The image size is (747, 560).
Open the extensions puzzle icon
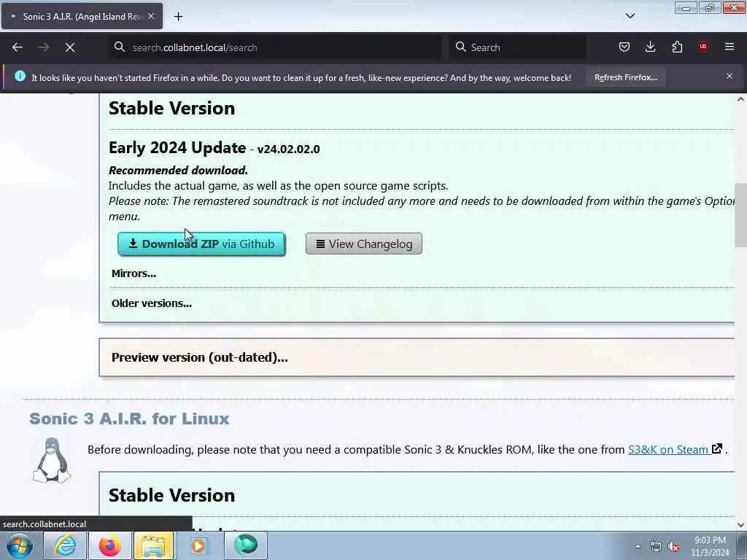point(677,47)
